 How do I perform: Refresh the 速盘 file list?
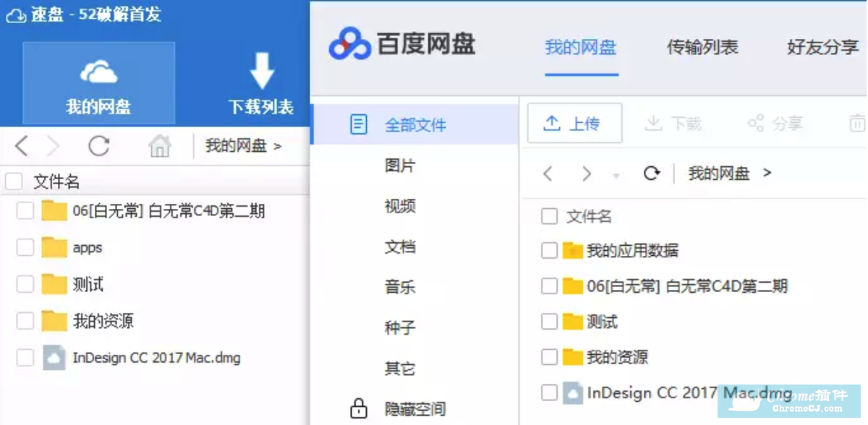[99, 147]
